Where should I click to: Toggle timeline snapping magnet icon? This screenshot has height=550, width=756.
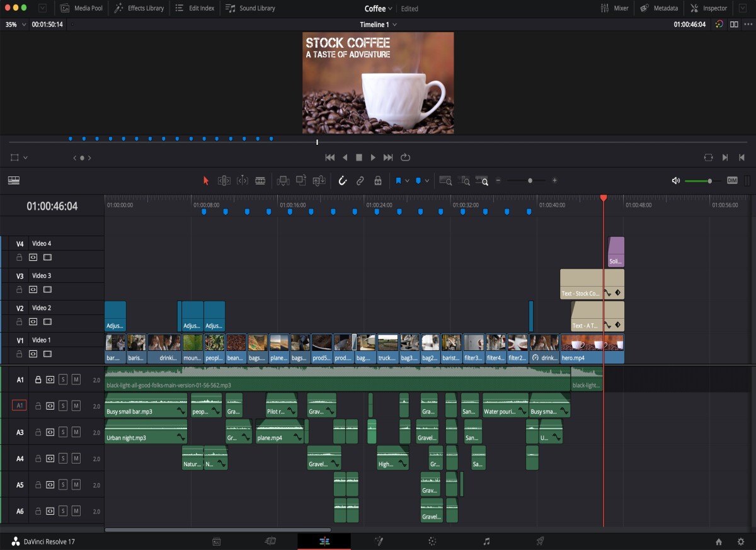click(x=343, y=181)
